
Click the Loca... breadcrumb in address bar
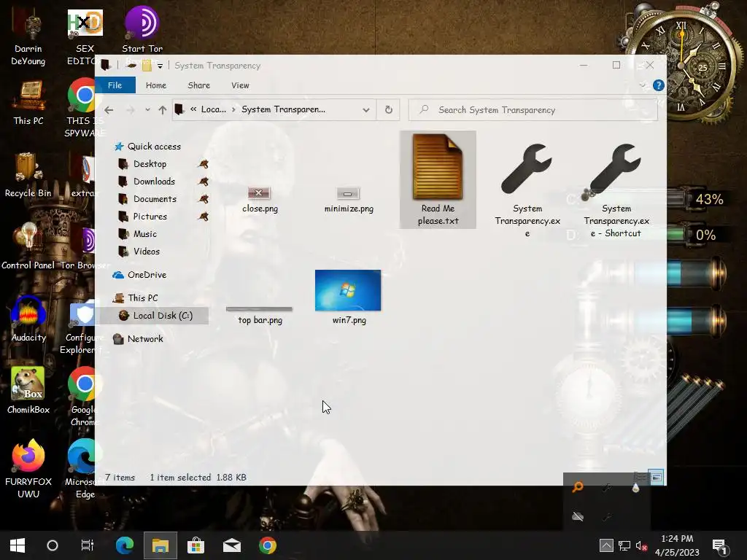point(214,109)
